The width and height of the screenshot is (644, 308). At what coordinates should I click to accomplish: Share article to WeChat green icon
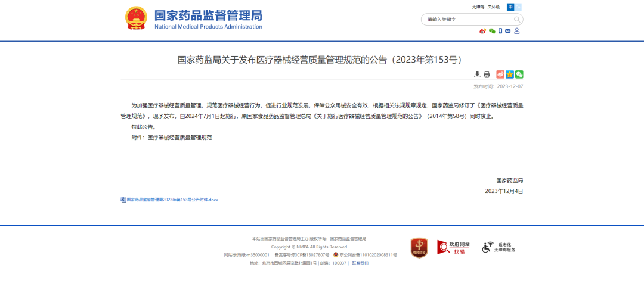(519, 74)
